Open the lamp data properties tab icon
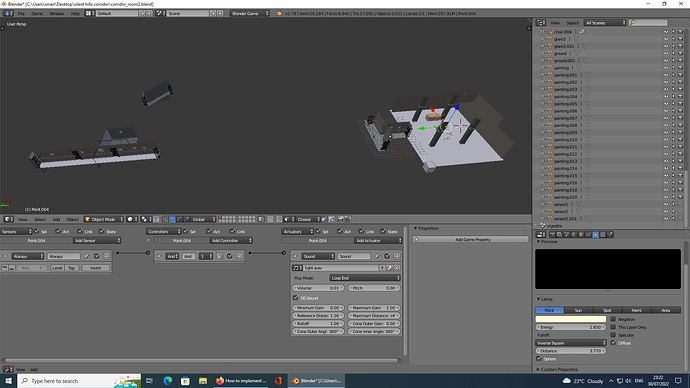The image size is (690, 388). tap(595, 235)
